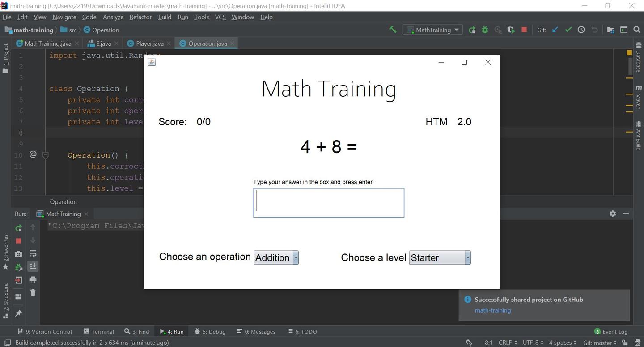Open the 5: Debug tool window
Screen dimensions: 644x347
point(210,332)
